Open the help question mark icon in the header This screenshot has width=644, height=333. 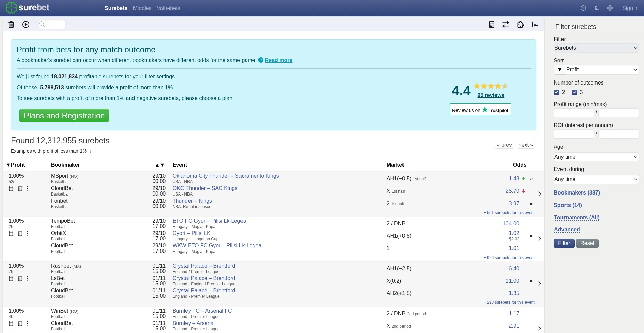click(583, 8)
